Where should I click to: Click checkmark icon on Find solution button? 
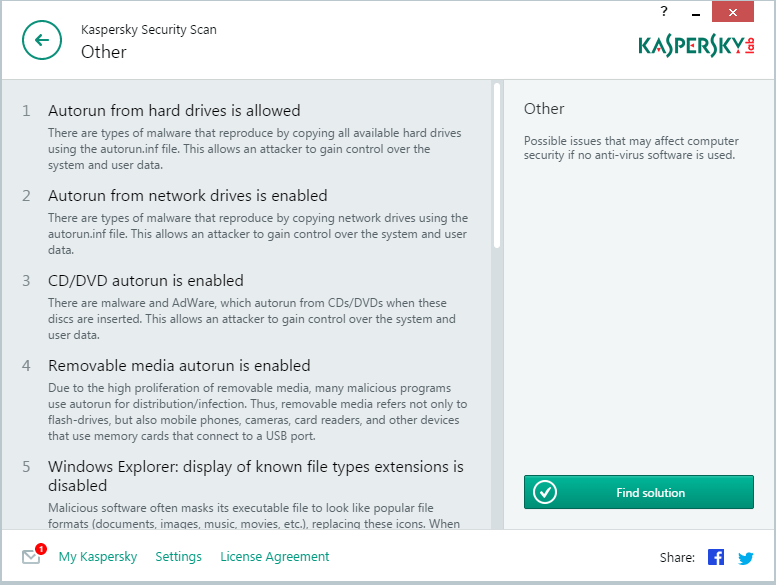[545, 492]
